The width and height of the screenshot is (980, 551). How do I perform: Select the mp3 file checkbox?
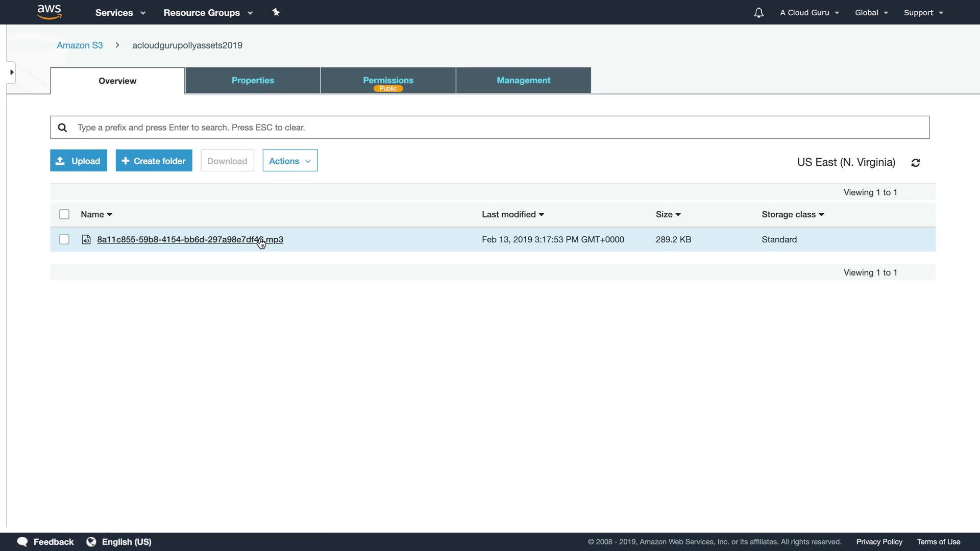(x=64, y=240)
